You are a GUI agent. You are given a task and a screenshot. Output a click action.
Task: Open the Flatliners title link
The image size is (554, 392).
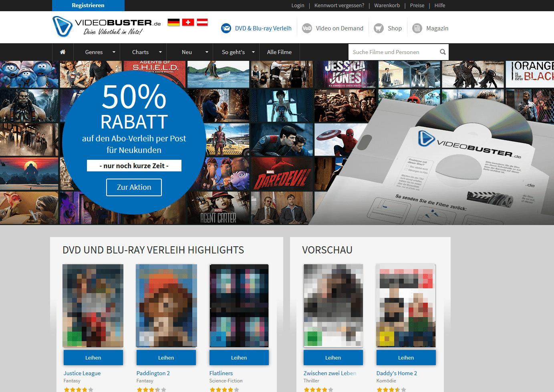tap(221, 373)
